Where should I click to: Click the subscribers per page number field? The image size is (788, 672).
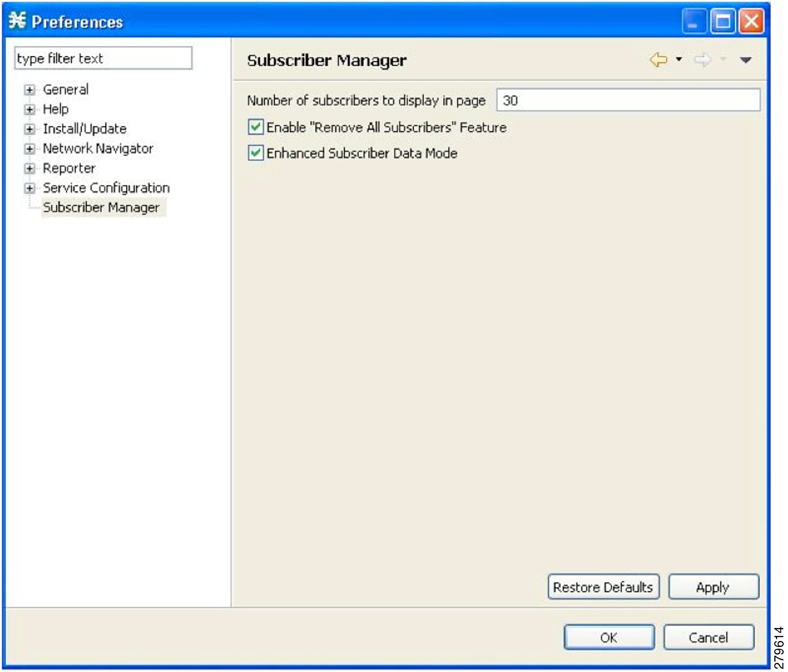[x=628, y=100]
